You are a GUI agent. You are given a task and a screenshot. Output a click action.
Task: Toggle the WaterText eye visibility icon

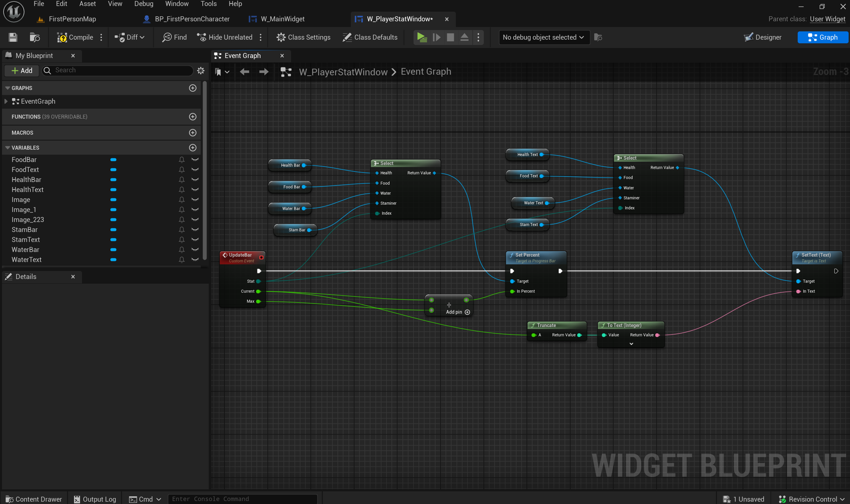[195, 259]
